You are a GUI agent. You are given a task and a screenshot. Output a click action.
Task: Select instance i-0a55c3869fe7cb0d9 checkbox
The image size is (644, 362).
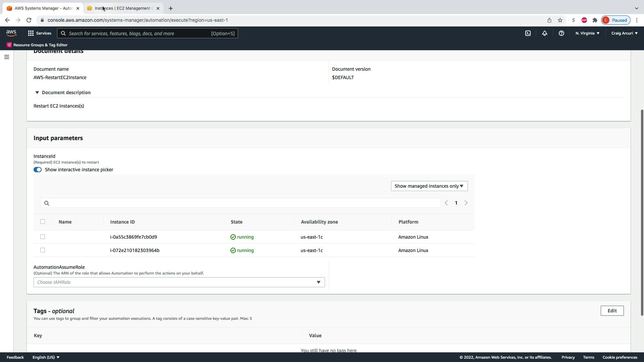coord(43,237)
